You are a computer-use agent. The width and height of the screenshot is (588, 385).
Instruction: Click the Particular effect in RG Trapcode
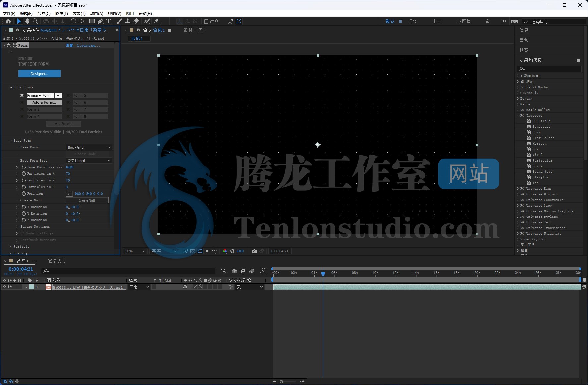point(542,161)
